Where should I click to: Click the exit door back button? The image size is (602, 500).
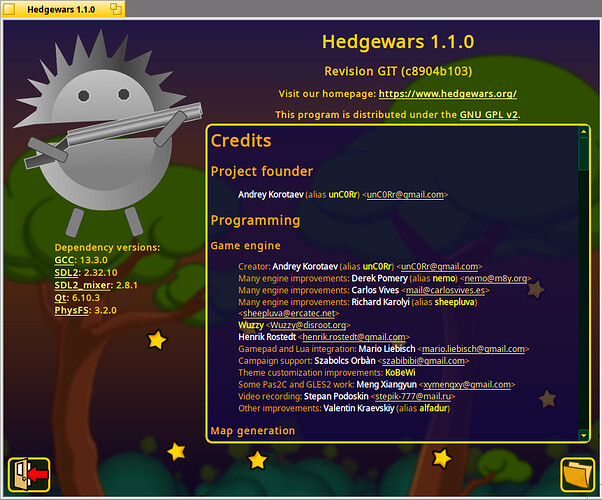pos(29,475)
